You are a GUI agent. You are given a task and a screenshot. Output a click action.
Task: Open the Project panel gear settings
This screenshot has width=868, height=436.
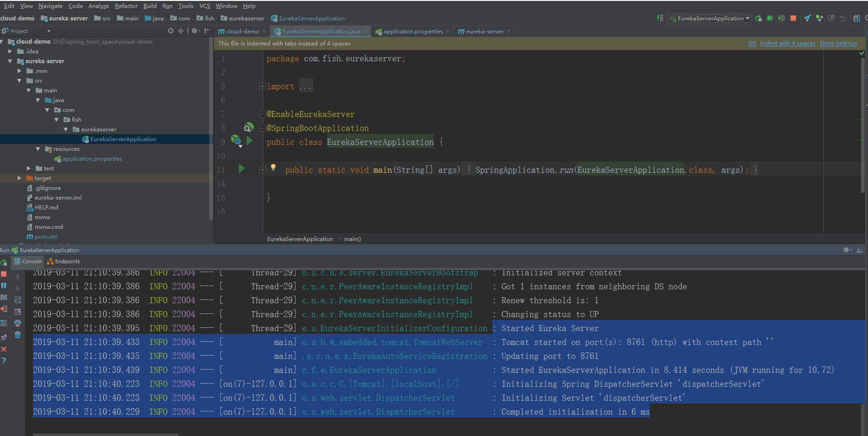tap(195, 31)
